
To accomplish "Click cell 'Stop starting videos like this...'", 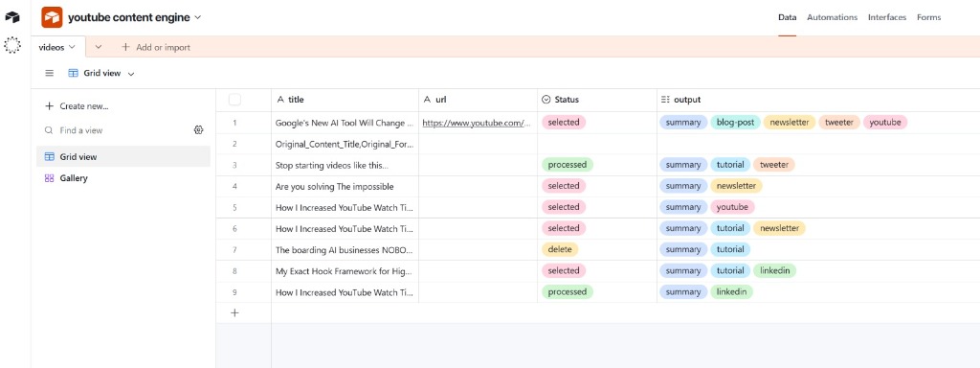I will pyautogui.click(x=345, y=165).
